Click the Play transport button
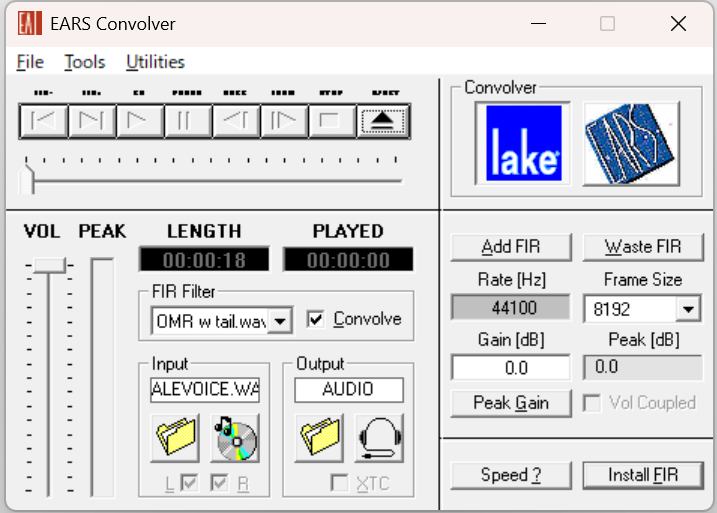The width and height of the screenshot is (717, 513). [139, 121]
